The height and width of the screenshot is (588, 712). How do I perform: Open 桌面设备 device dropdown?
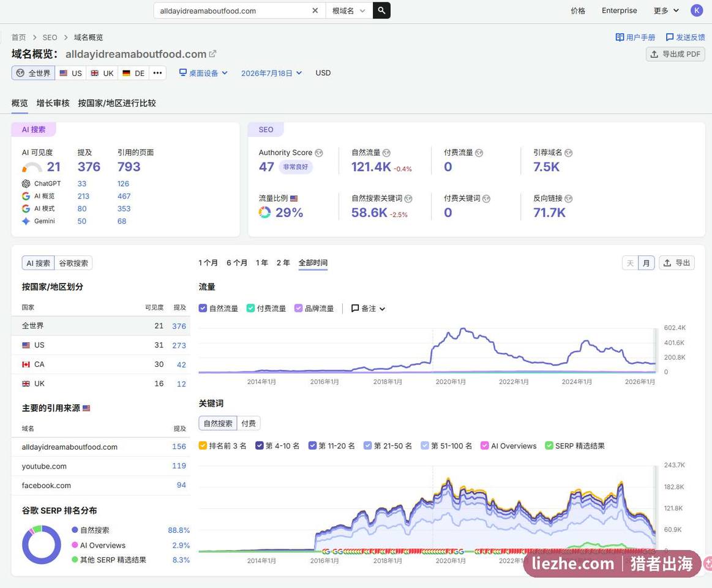(203, 73)
